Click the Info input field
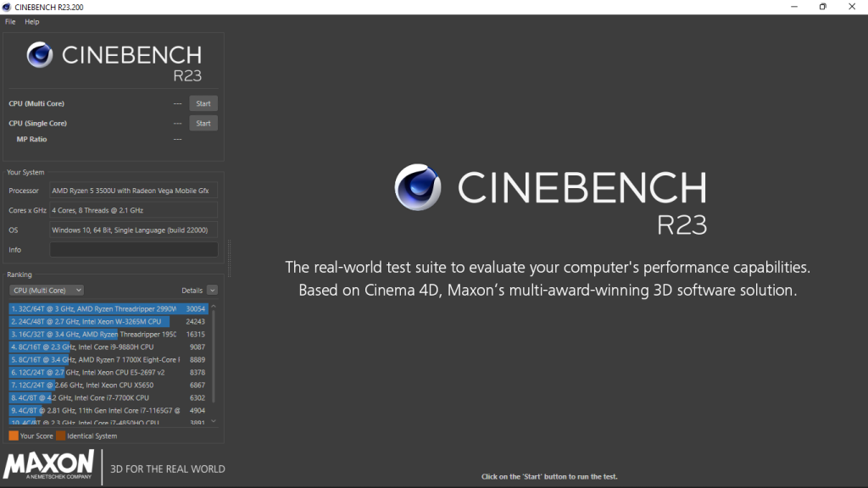868x488 pixels. 133,250
